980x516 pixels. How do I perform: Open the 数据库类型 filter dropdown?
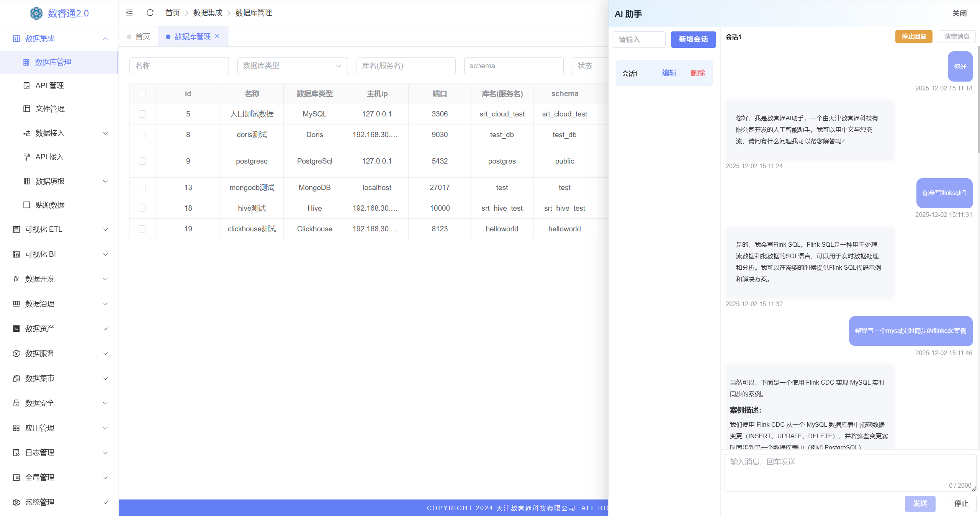(x=292, y=66)
